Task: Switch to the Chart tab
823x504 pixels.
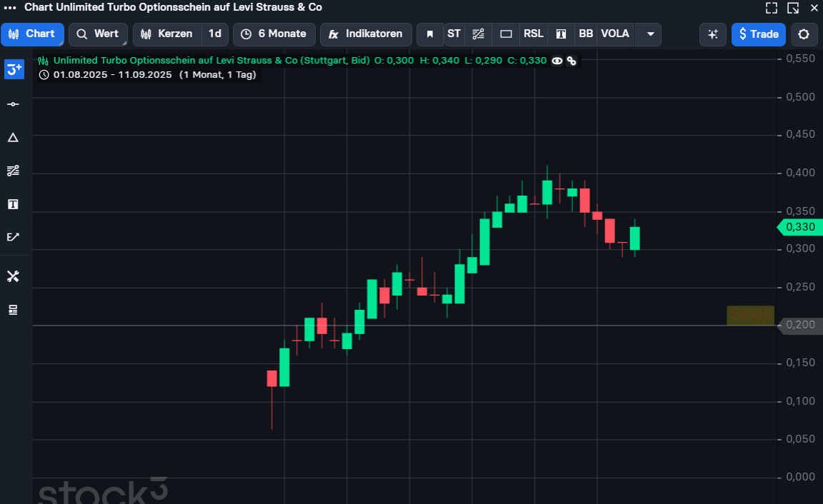Action: coord(32,34)
